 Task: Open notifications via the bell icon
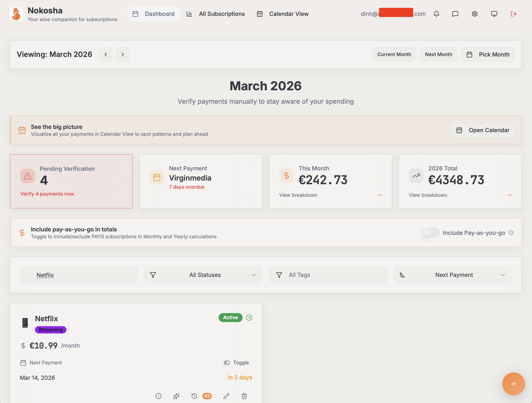(436, 14)
